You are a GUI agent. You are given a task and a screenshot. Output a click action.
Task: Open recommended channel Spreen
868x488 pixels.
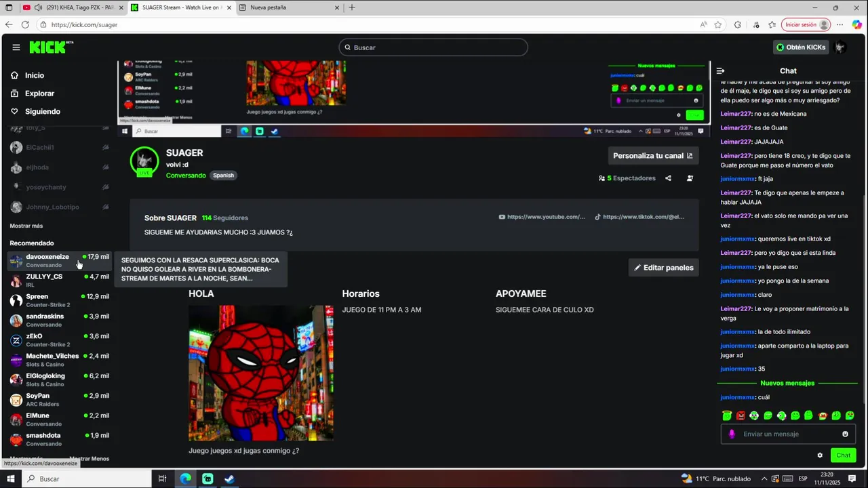pos(59,300)
